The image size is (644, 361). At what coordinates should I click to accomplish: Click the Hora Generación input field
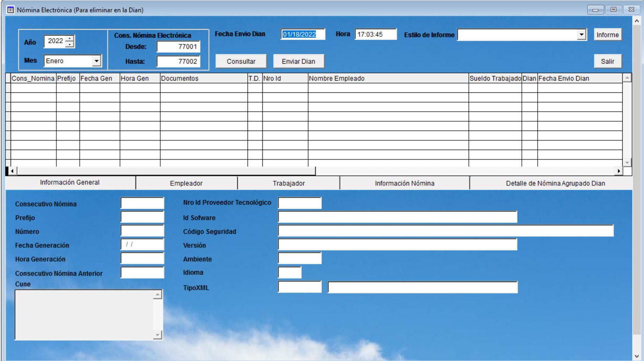click(142, 258)
